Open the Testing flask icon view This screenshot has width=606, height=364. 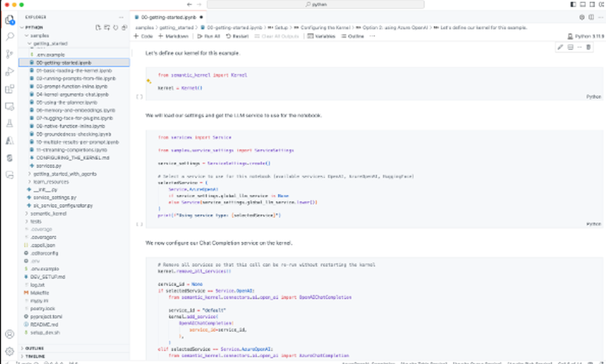click(10, 124)
